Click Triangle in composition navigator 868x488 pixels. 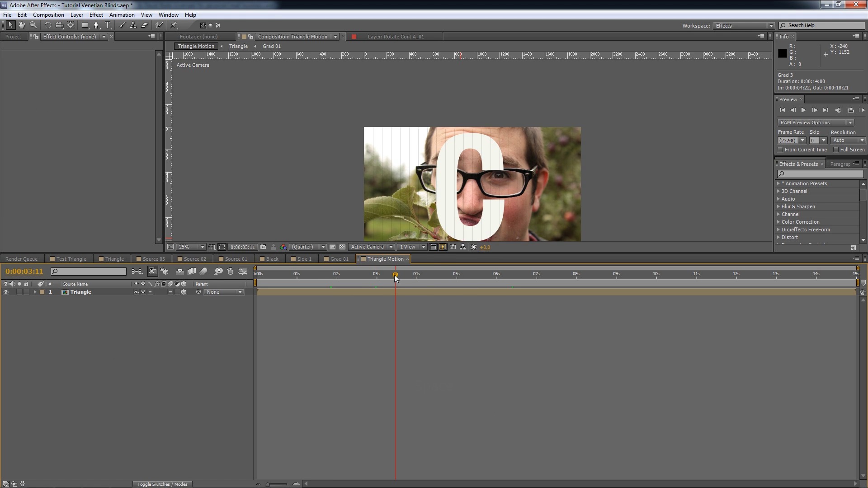point(238,46)
